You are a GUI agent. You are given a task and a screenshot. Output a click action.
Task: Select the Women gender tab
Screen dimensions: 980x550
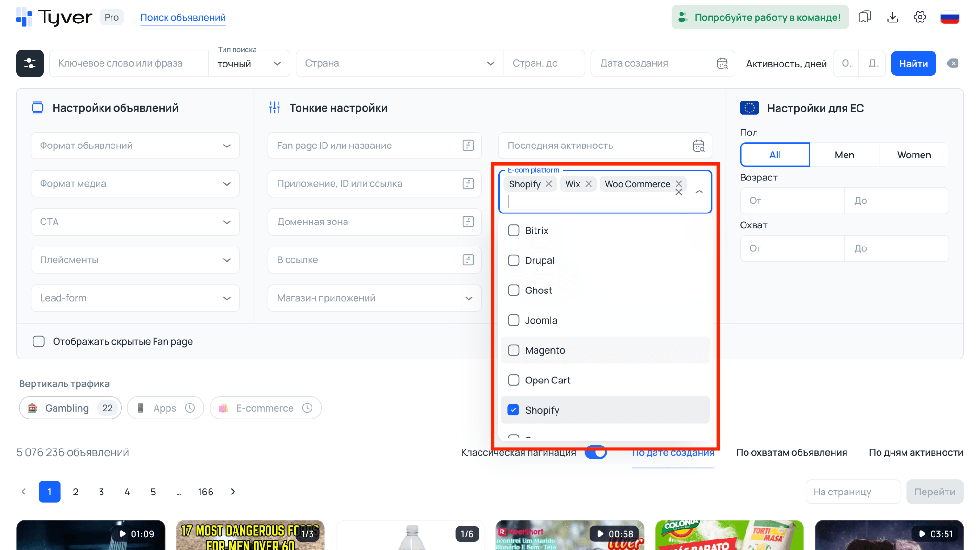914,155
